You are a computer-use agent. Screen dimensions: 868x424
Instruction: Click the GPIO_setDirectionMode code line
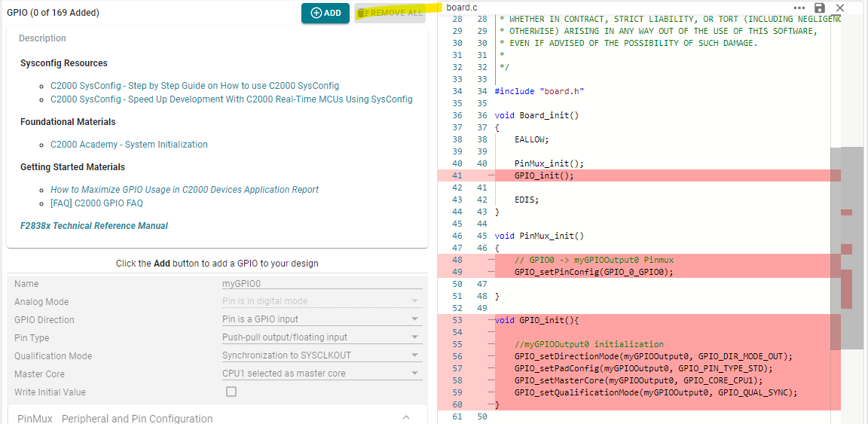[x=654, y=356]
